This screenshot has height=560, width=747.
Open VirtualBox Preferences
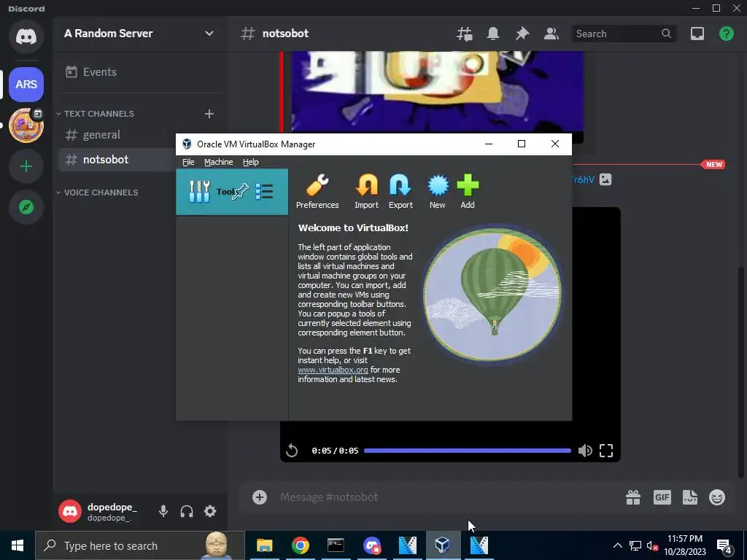[x=317, y=192]
